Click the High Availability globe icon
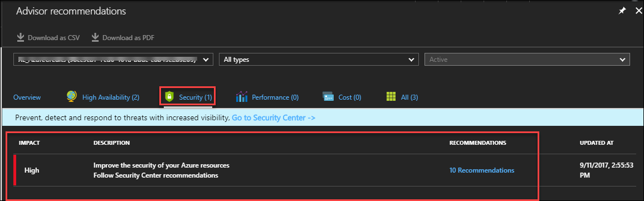644x201 pixels. point(71,97)
